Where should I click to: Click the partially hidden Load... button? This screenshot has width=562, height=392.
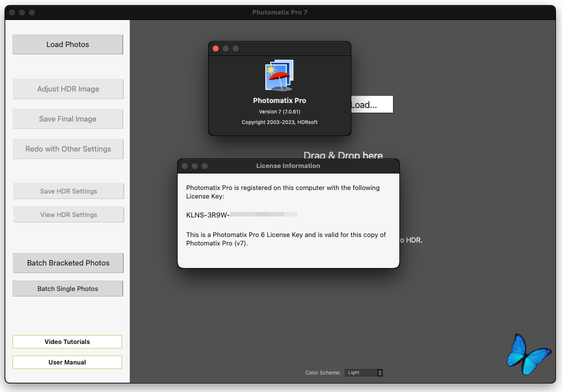(x=372, y=104)
